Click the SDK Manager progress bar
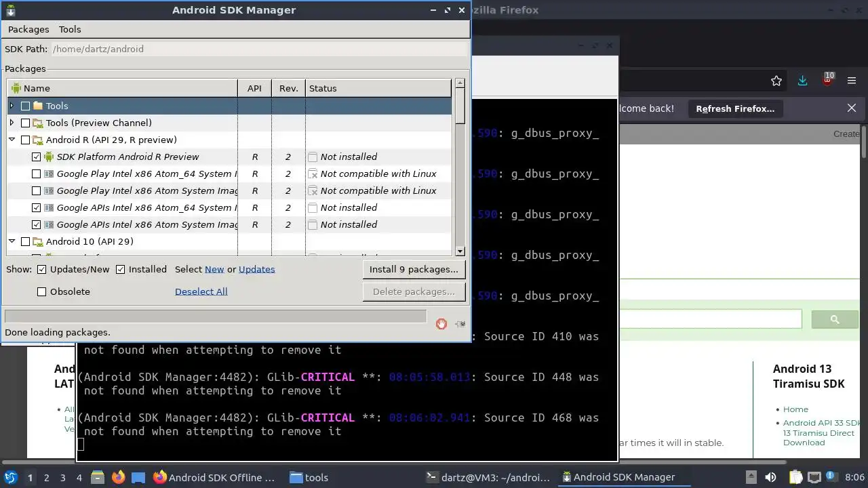Viewport: 868px width, 488px height. click(x=216, y=317)
